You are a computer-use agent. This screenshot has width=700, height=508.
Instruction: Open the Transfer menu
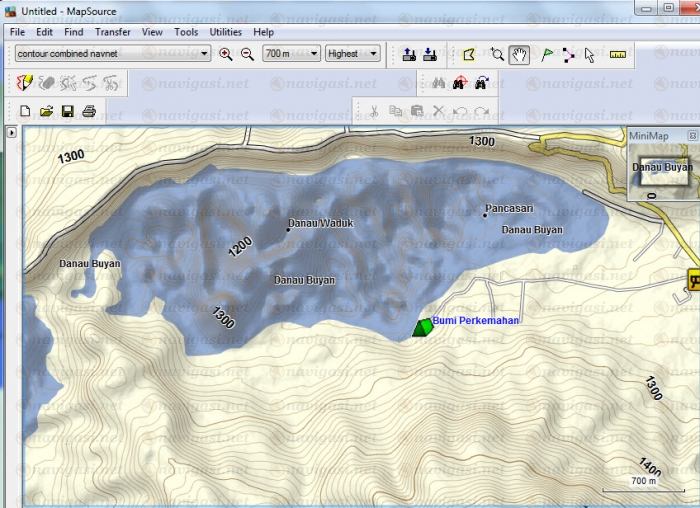tap(112, 32)
